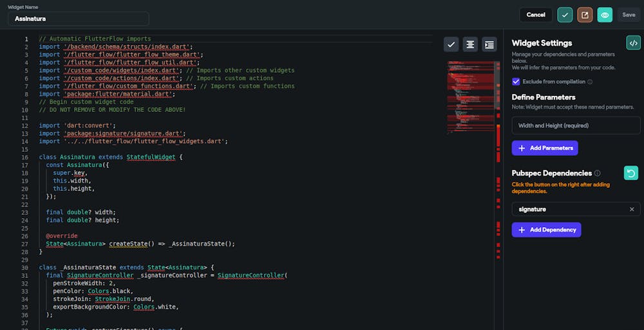The width and height of the screenshot is (644, 330).
Task: Click the Widget Name field containing Assinatura
Action: point(78,19)
